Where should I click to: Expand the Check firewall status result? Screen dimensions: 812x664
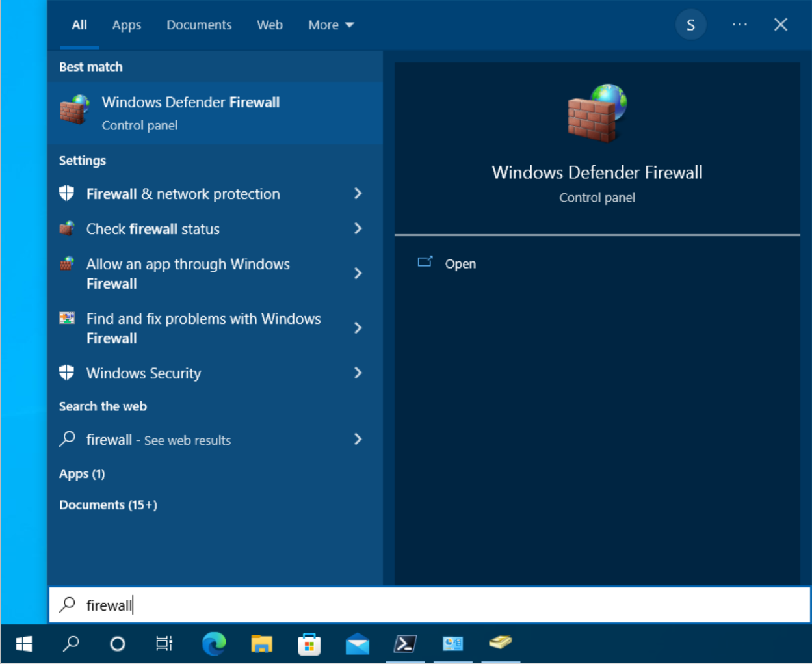pos(358,228)
